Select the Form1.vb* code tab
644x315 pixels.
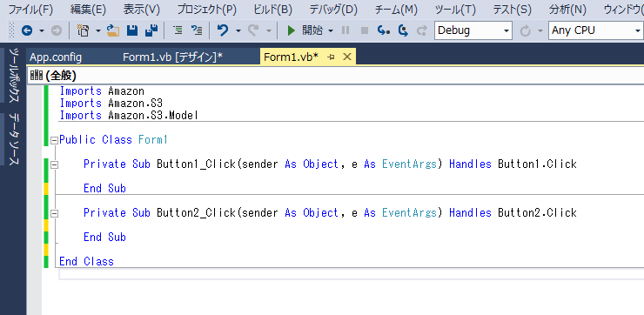pyautogui.click(x=292, y=57)
